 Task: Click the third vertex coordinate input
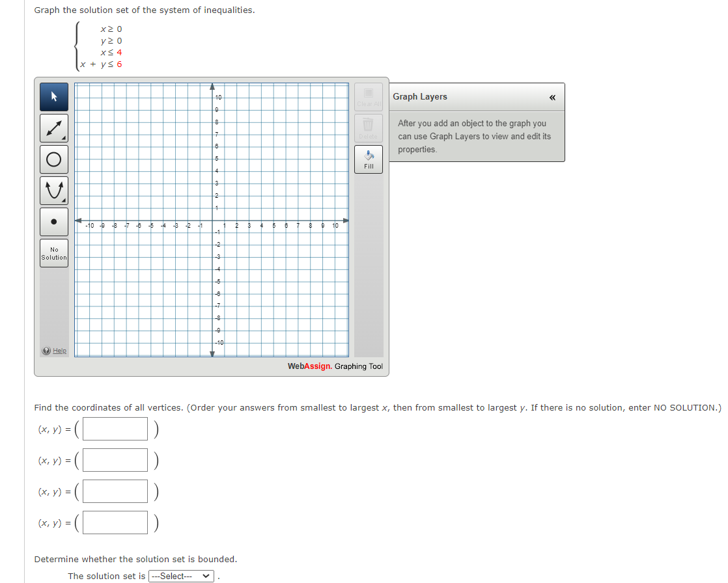pos(115,491)
